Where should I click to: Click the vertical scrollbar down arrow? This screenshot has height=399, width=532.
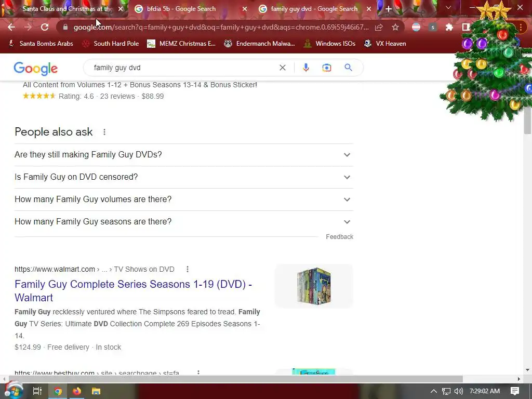point(527,370)
